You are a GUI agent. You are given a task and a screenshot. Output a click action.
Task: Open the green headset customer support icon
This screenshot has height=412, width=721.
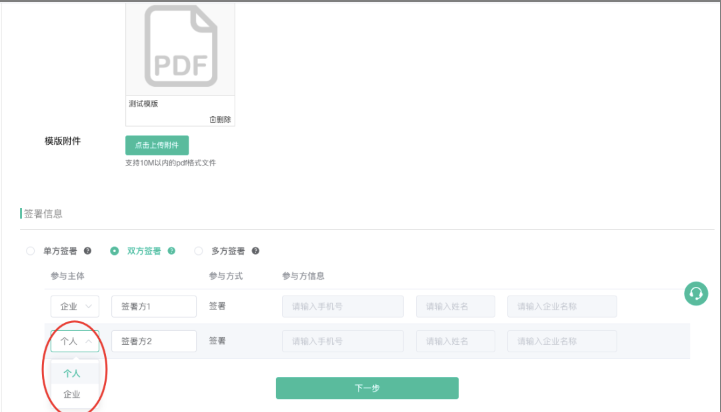click(x=695, y=293)
